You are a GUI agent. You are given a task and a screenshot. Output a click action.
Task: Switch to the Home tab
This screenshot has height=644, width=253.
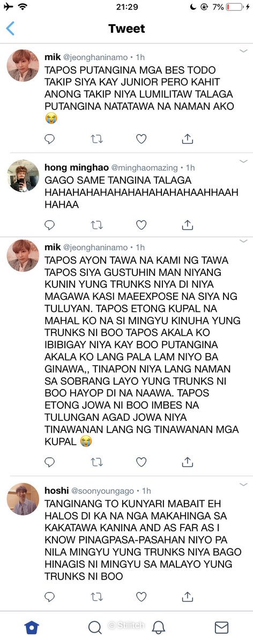click(32, 627)
